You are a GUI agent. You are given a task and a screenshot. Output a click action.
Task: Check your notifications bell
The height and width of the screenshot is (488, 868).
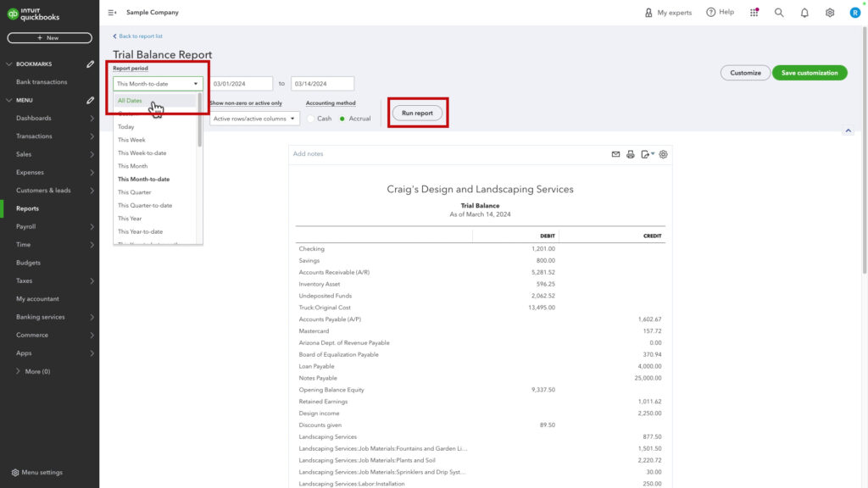pyautogui.click(x=803, y=12)
